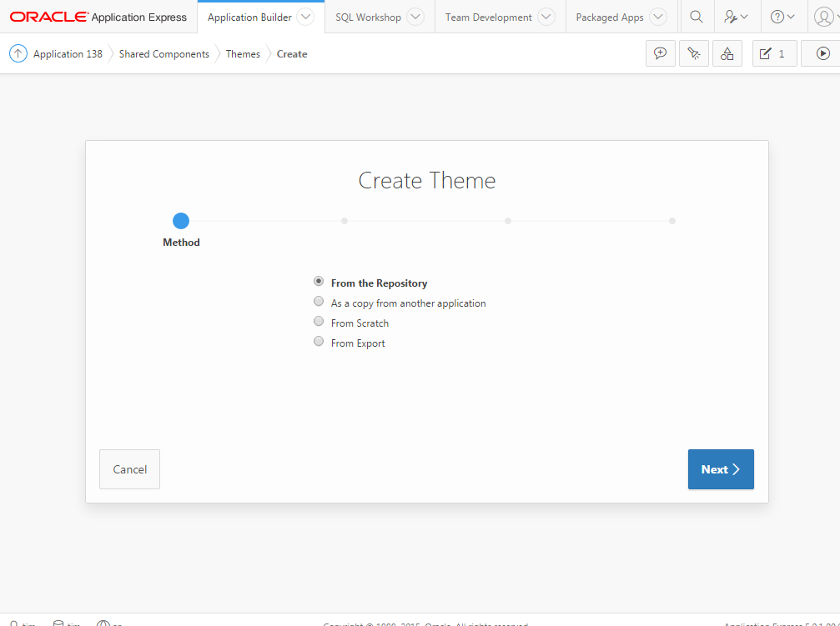This screenshot has height=626, width=840.
Task: Click the Find flashlight icon
Action: click(693, 53)
